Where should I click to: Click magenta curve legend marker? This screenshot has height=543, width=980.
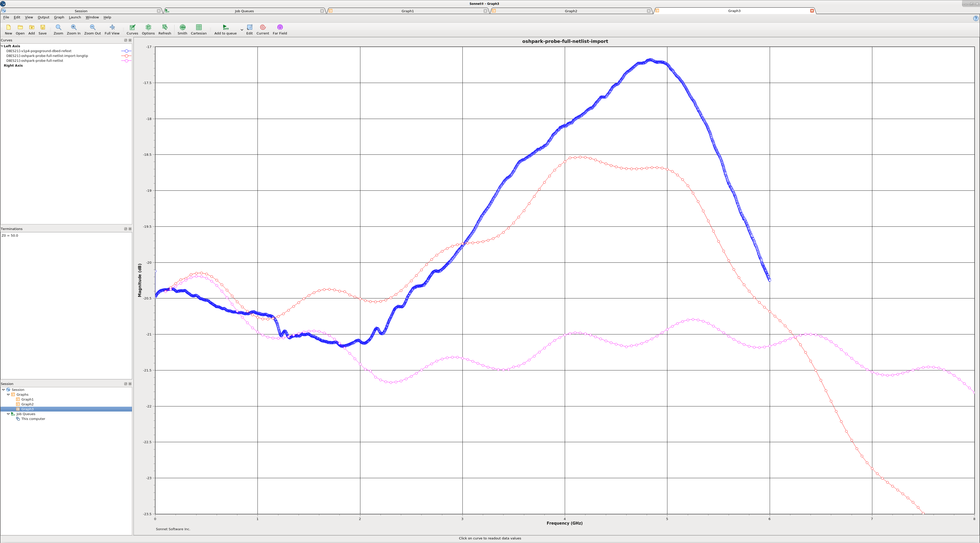126,61
